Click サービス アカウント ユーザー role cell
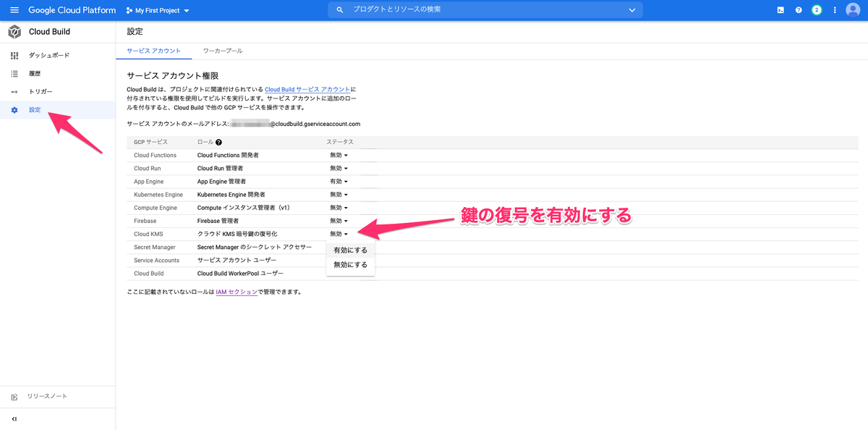Screen dimensions: 868x430 pyautogui.click(x=235, y=260)
